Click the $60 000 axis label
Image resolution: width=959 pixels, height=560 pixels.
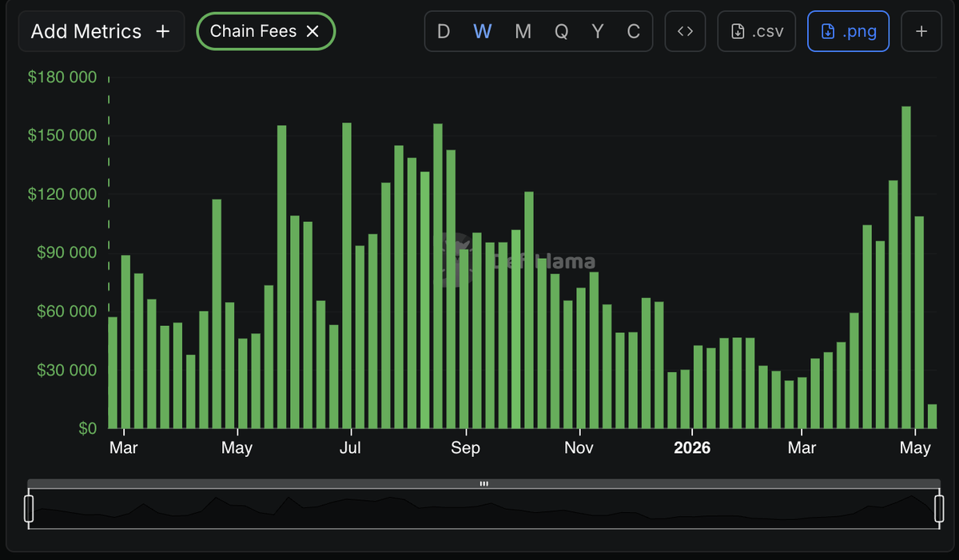[66, 311]
